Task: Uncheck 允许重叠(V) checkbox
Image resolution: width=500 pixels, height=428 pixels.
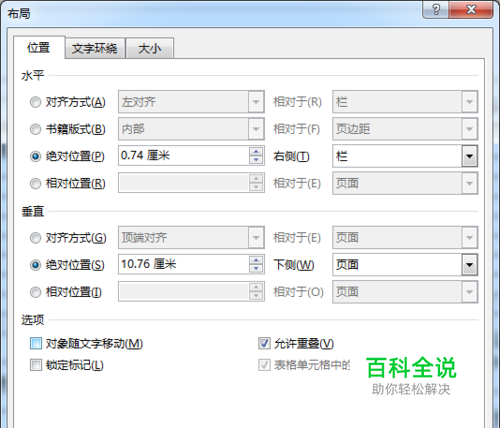Action: pyautogui.click(x=264, y=343)
